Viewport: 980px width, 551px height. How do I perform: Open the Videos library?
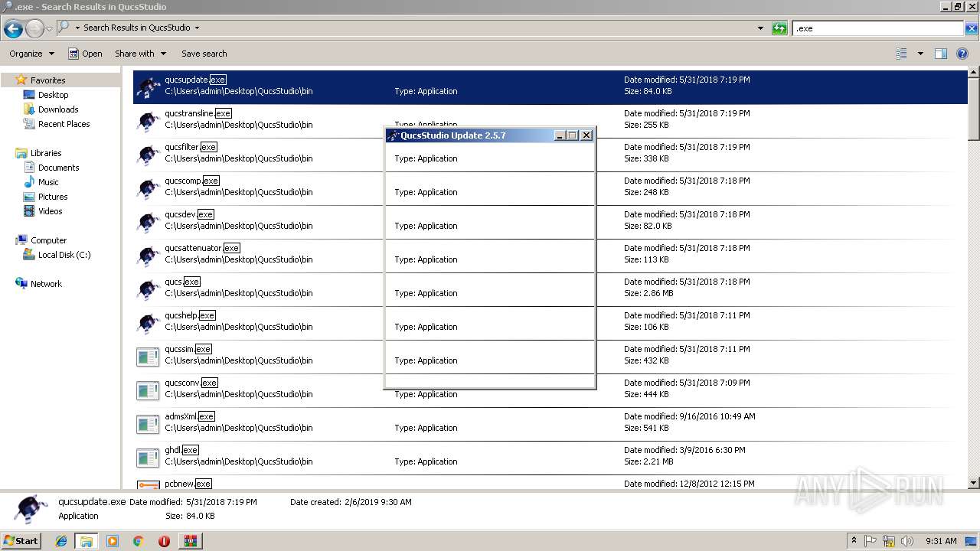click(51, 211)
